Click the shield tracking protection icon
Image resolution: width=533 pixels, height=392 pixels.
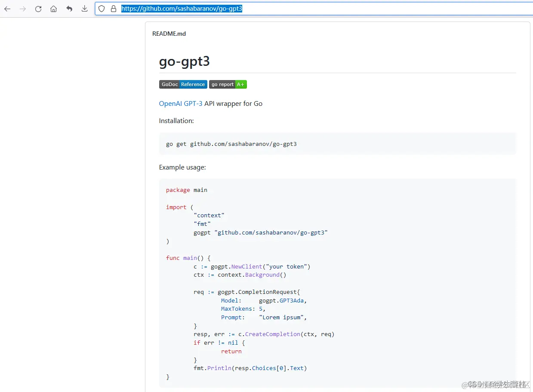click(x=102, y=9)
